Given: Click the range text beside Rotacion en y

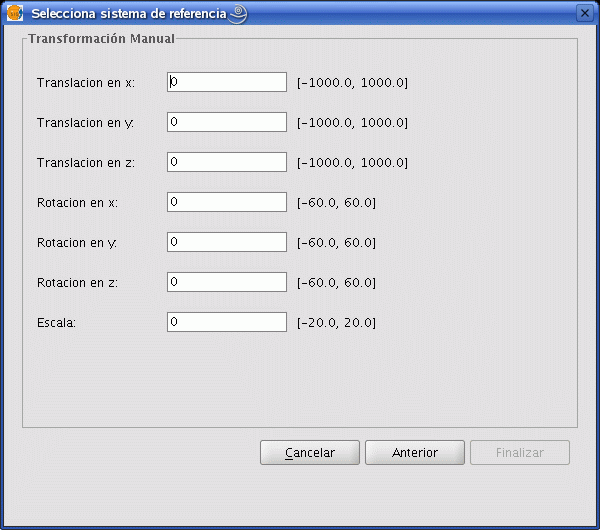Looking at the screenshot, I should coord(336,243).
